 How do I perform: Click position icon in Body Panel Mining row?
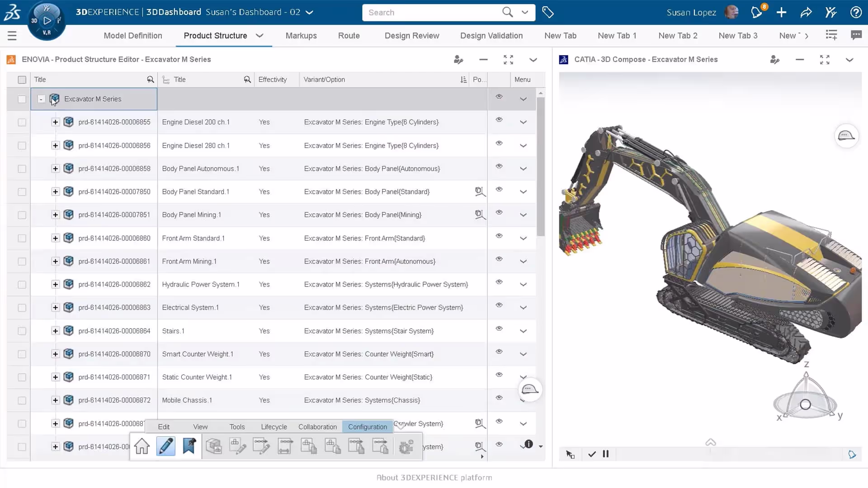(480, 215)
